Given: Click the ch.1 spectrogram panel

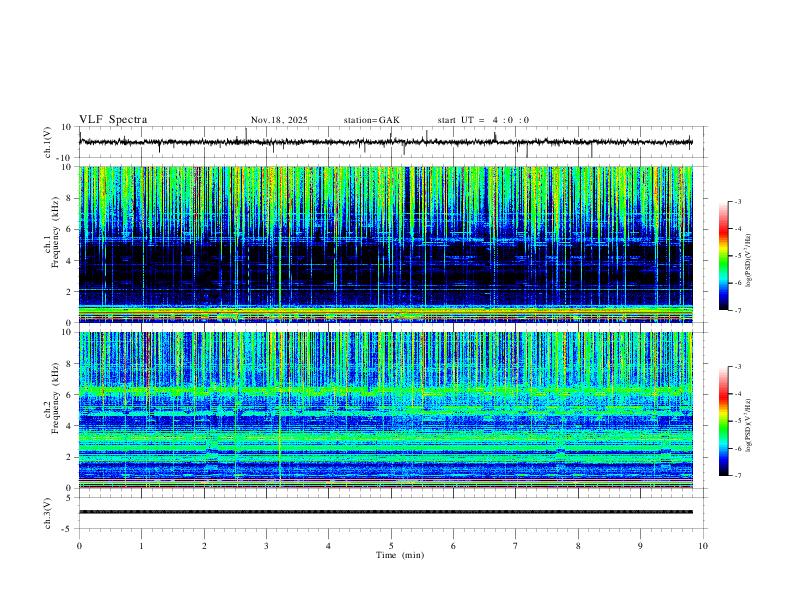Looking at the screenshot, I should [385, 244].
